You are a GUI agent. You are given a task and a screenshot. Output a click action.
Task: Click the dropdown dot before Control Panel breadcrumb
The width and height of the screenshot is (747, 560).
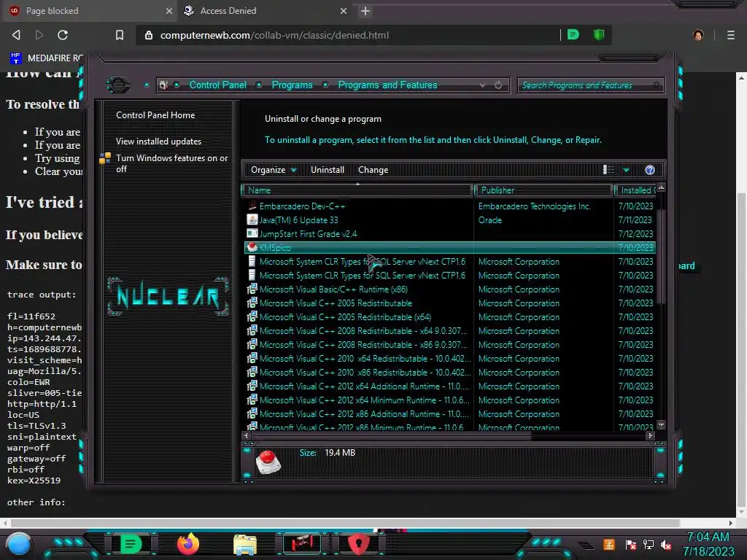coord(177,85)
